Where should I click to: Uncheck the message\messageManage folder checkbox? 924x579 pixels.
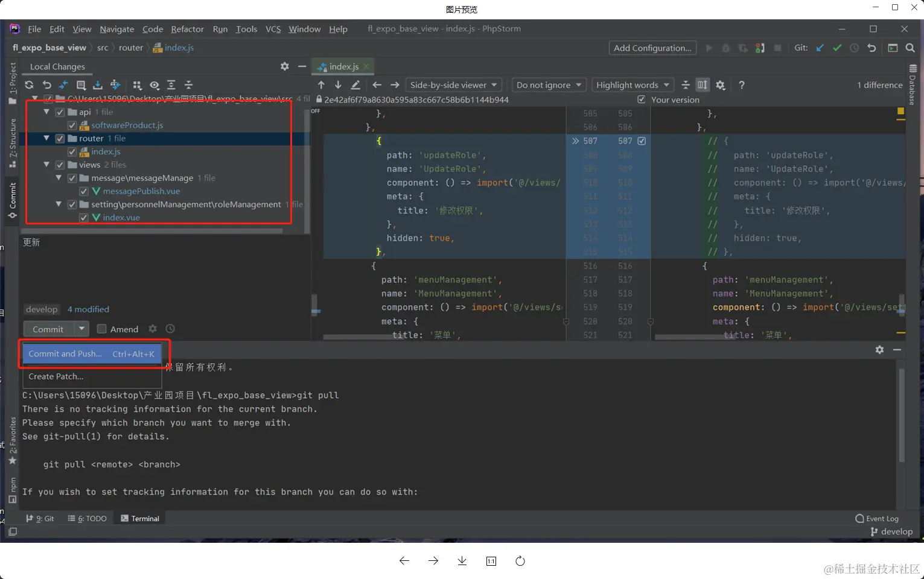[72, 179]
